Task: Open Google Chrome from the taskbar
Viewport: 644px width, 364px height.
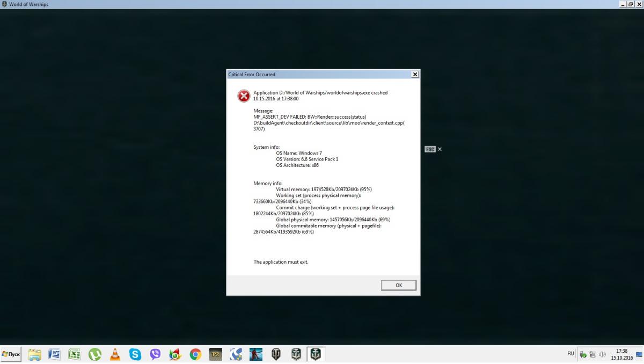Action: pyautogui.click(x=195, y=354)
